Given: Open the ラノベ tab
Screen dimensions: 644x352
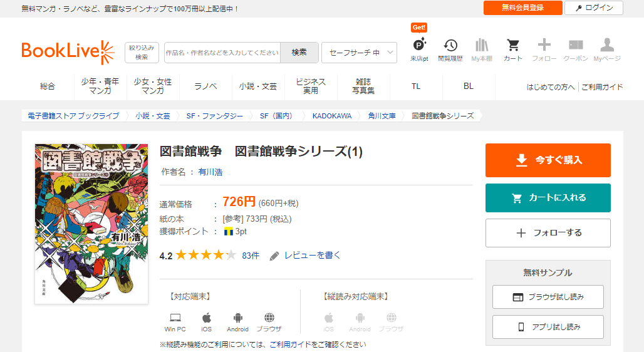Looking at the screenshot, I should [205, 86].
